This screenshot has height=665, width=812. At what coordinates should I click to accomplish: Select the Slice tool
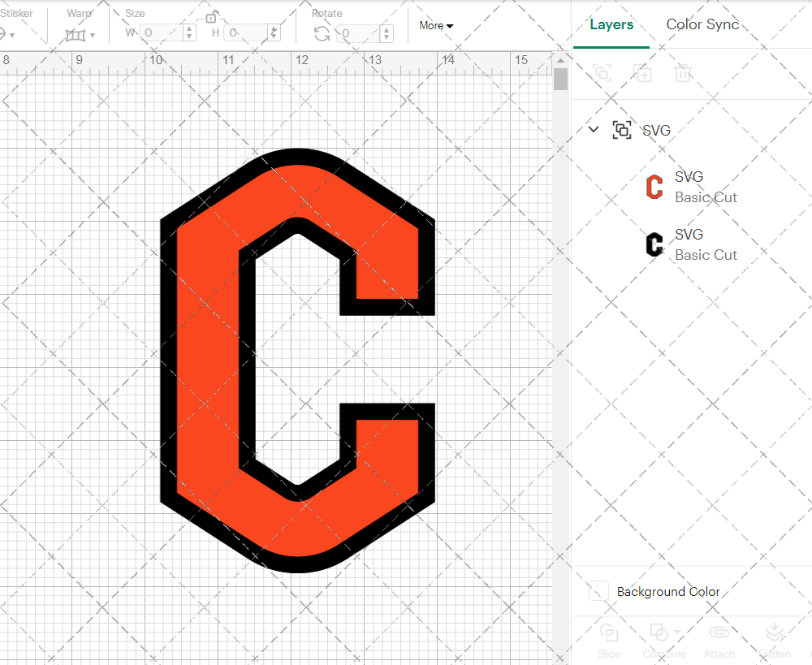pyautogui.click(x=609, y=641)
